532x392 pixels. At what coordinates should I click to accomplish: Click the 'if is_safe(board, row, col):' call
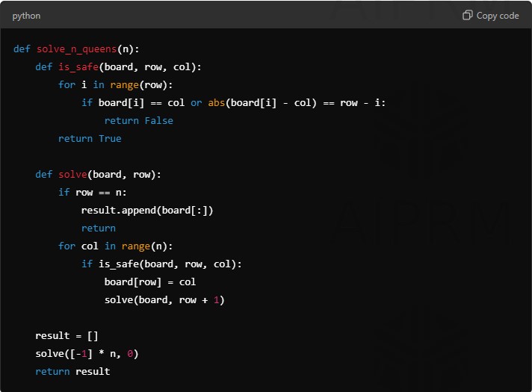tap(161, 264)
